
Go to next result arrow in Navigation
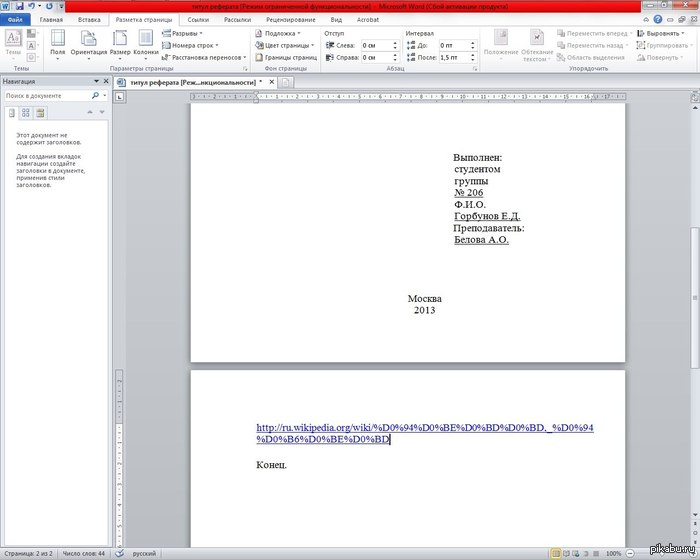(102, 112)
